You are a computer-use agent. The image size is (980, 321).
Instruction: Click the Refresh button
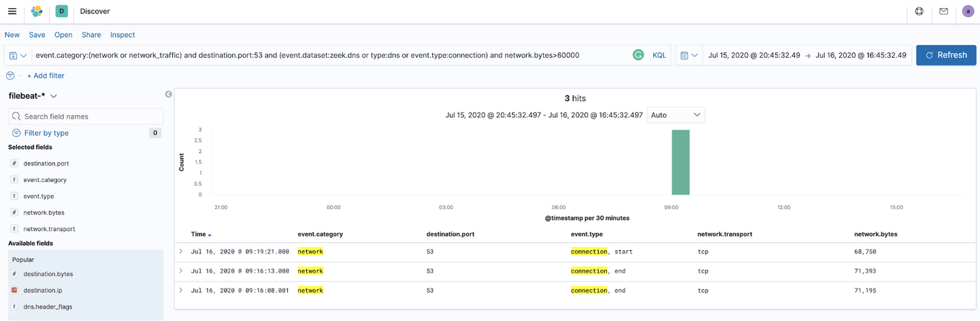point(946,55)
